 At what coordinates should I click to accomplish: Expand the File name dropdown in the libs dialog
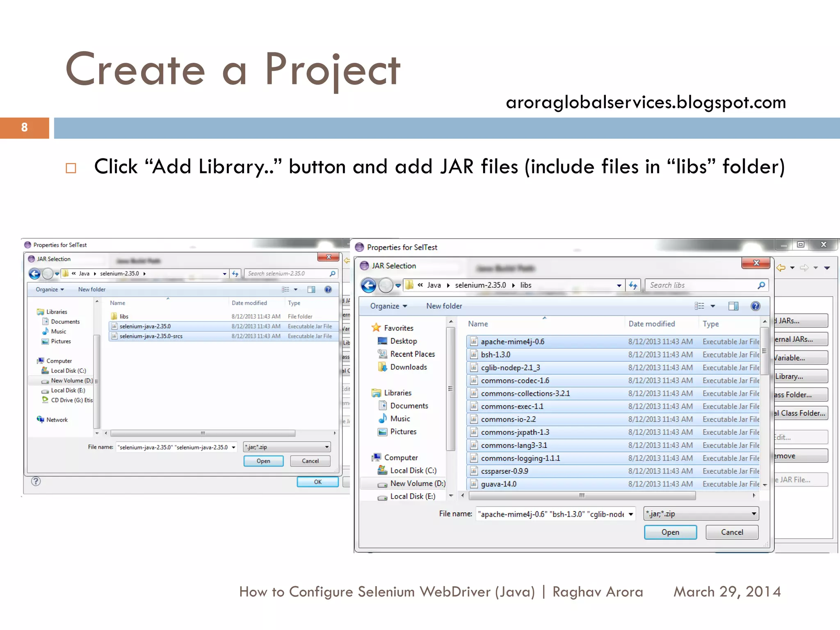[x=630, y=514]
